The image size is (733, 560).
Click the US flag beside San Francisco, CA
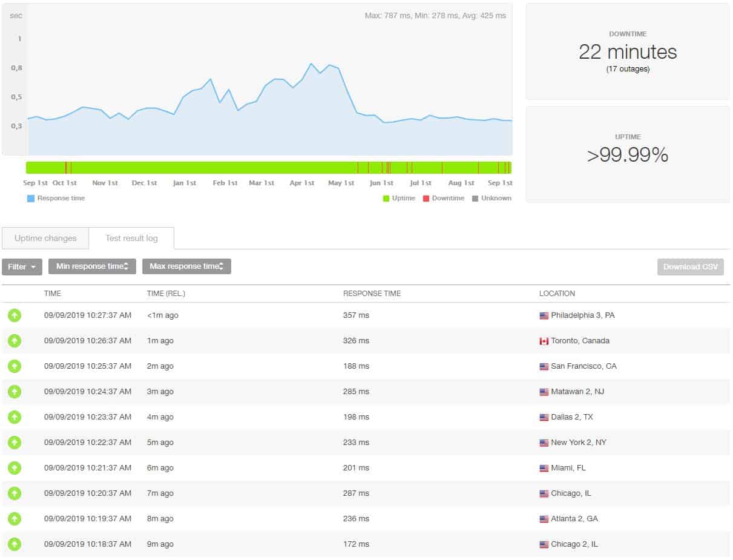544,367
